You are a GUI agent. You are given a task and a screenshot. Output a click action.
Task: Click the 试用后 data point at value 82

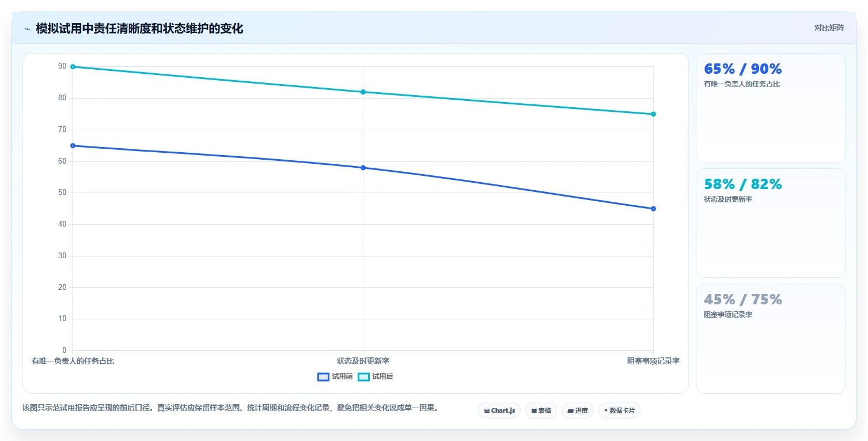(363, 92)
